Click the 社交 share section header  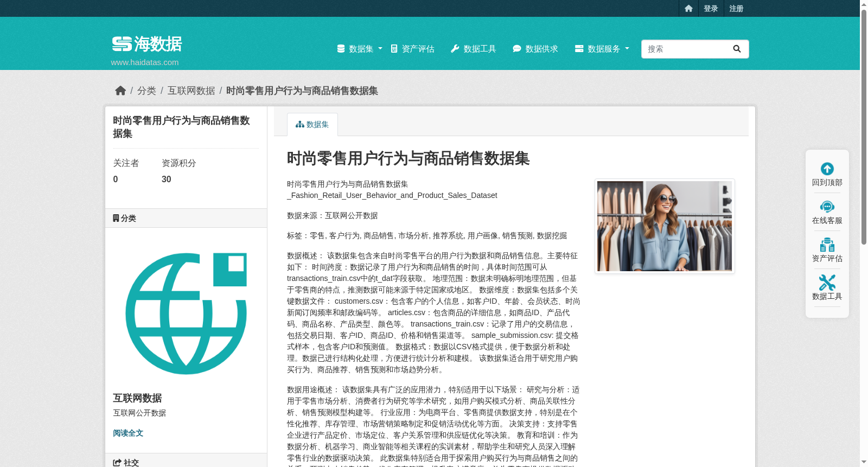coord(186,462)
